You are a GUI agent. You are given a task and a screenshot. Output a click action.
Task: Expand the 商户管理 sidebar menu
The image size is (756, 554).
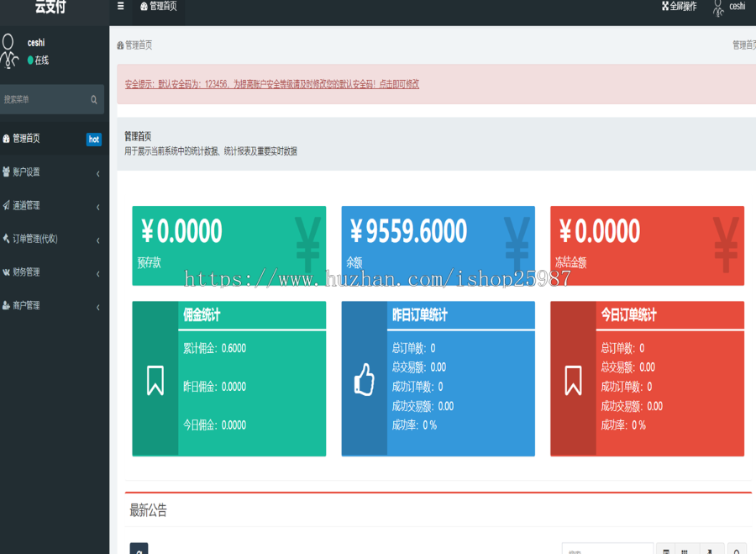[50, 306]
